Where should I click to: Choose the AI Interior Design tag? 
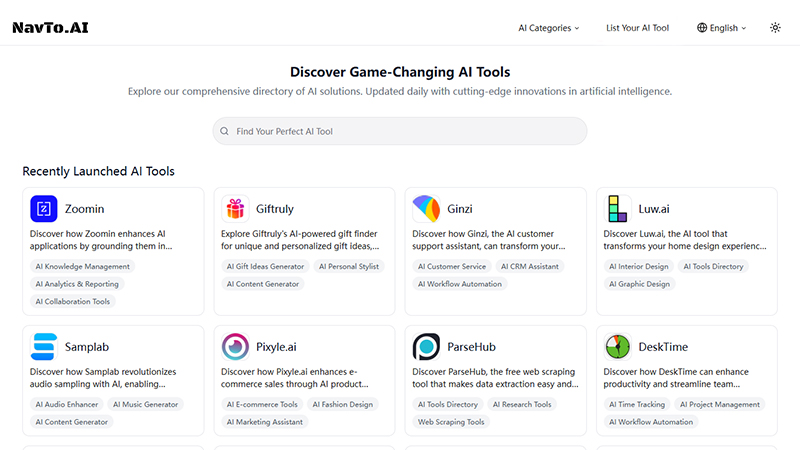point(639,267)
